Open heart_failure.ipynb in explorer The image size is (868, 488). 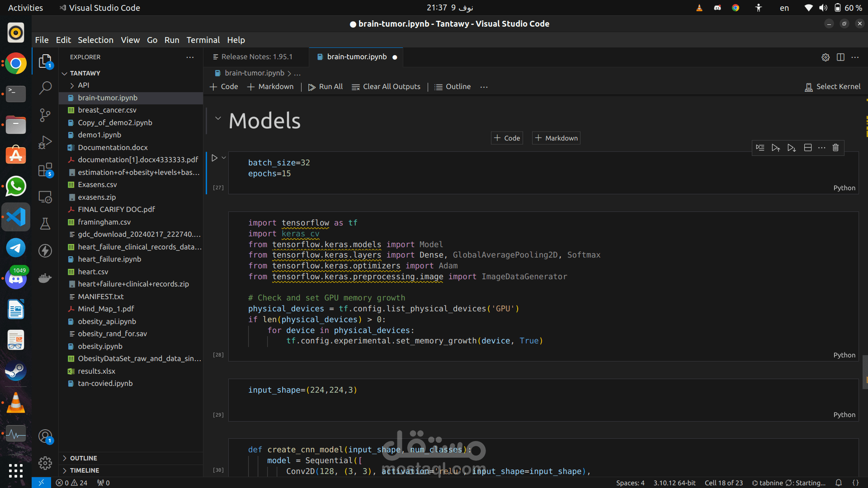pyautogui.click(x=109, y=259)
